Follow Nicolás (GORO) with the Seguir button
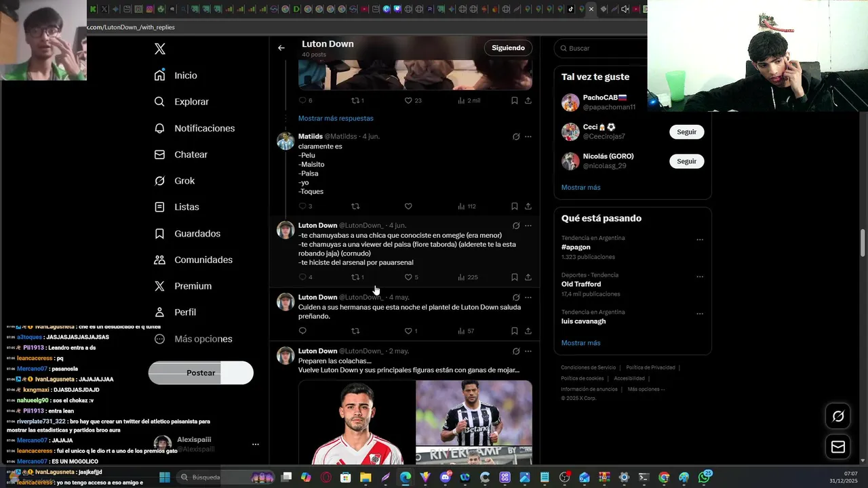 point(686,161)
